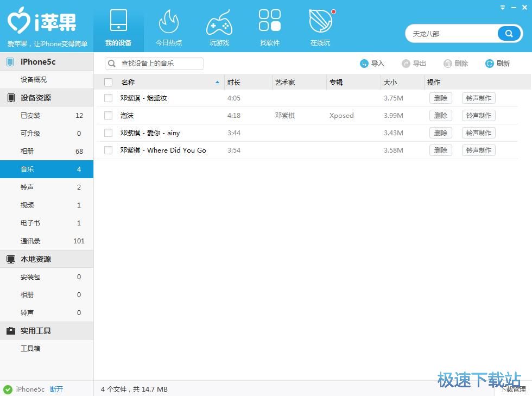The width and height of the screenshot is (532, 396).
Task: Check the box for 邓紫棋 - 爱你 - ainy
Action: [x=108, y=133]
